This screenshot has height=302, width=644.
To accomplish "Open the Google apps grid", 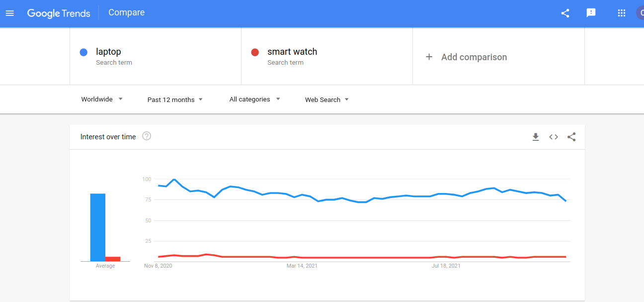I will (621, 13).
